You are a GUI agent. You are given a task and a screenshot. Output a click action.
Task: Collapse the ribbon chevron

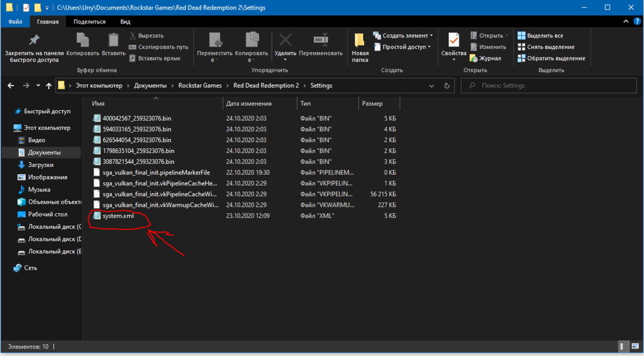click(x=625, y=21)
